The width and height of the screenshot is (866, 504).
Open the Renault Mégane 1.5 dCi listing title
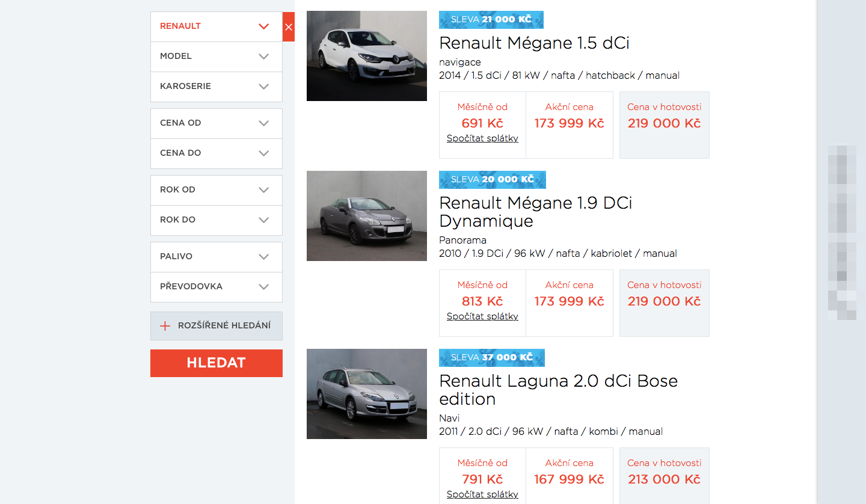(x=534, y=43)
